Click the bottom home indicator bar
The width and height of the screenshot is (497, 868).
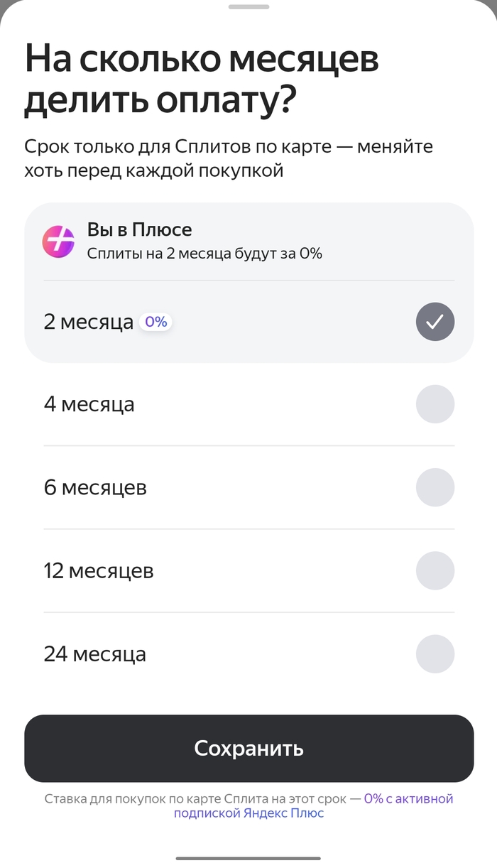(248, 856)
